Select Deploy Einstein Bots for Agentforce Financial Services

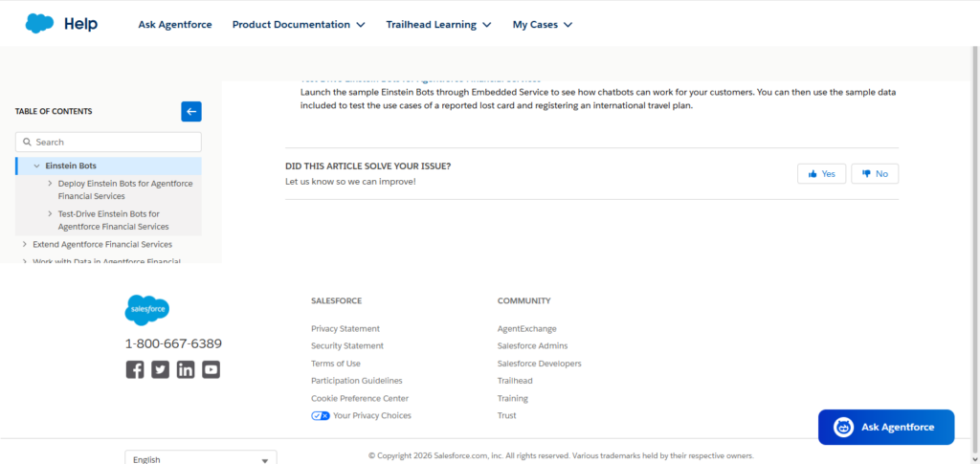(x=125, y=189)
